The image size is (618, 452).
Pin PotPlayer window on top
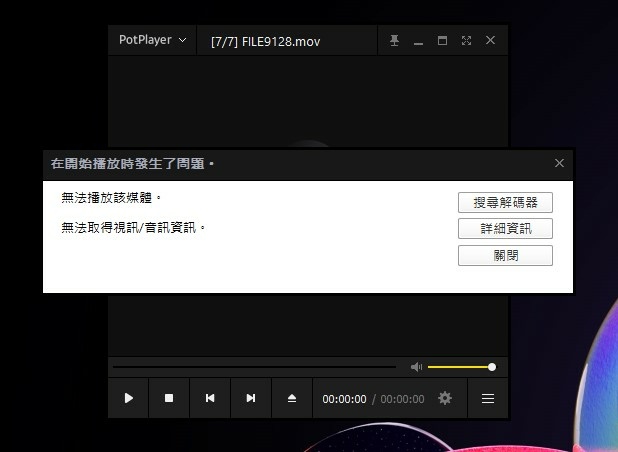[394, 40]
